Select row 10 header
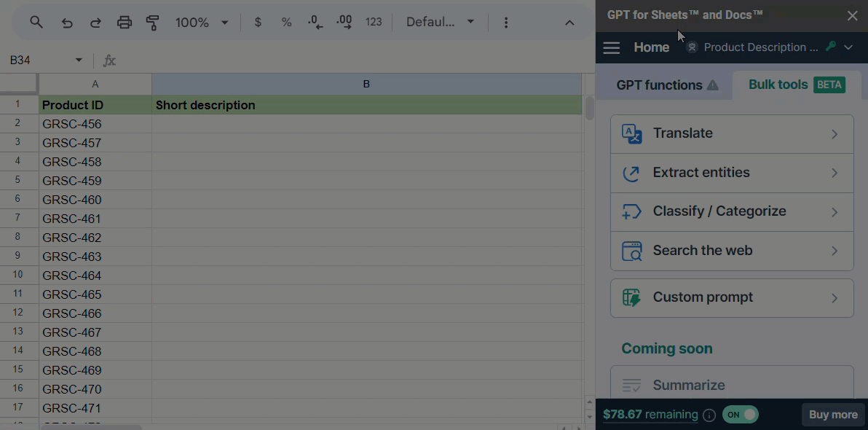This screenshot has width=868, height=430. (x=19, y=275)
